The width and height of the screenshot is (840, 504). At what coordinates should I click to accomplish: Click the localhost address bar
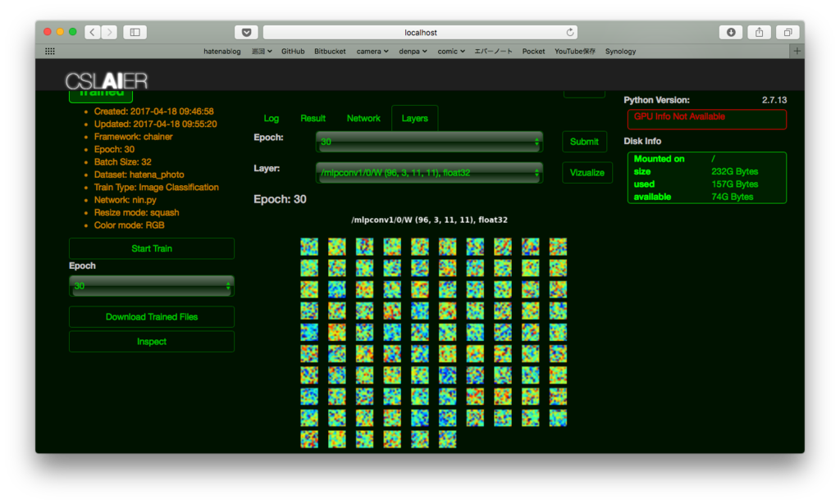(x=420, y=32)
